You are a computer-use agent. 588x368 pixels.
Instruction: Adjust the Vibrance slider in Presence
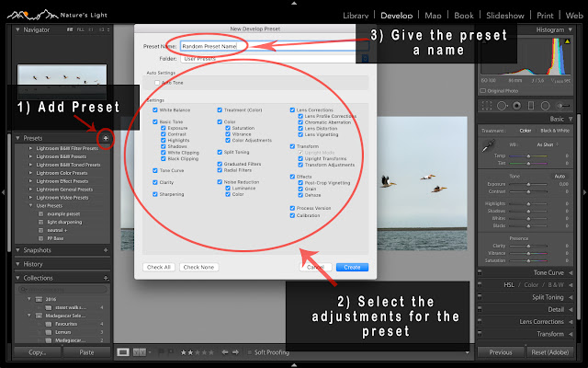[528, 253]
